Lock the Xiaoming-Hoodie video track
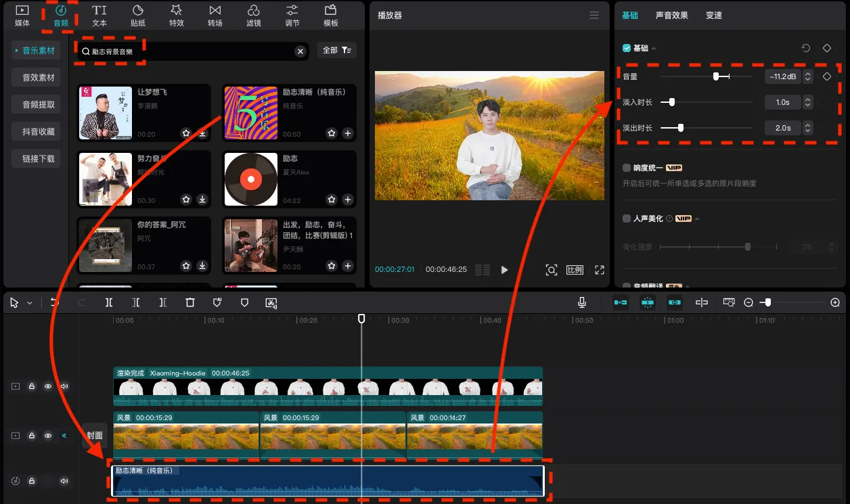Viewport: 850px width, 504px height. pos(32,386)
